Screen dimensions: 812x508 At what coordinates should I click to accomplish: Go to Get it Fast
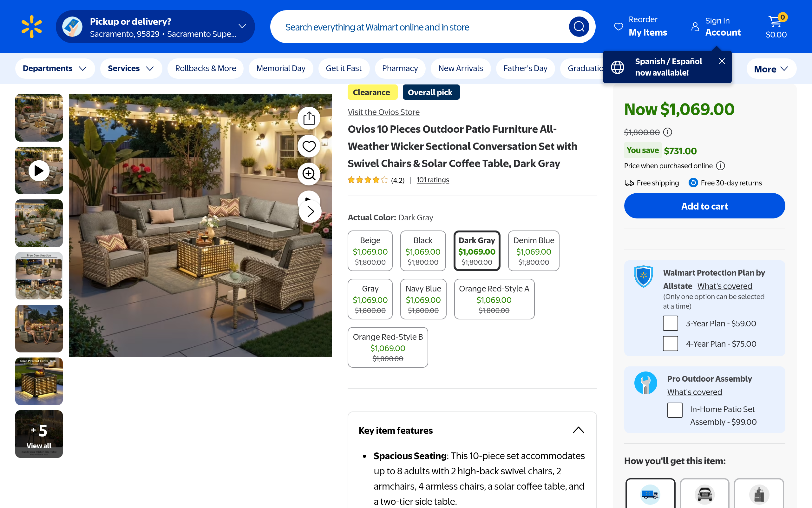(344, 69)
